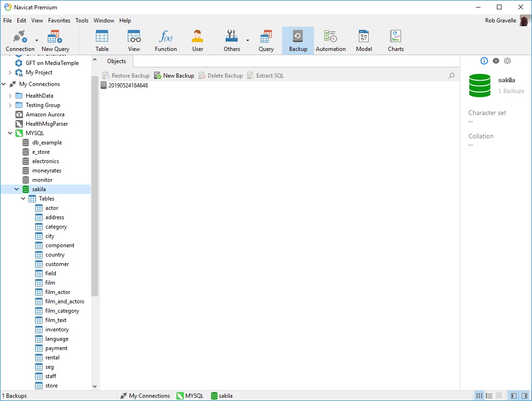Click the Others toolbar icon
This screenshot has width=532, height=401.
pos(232,41)
